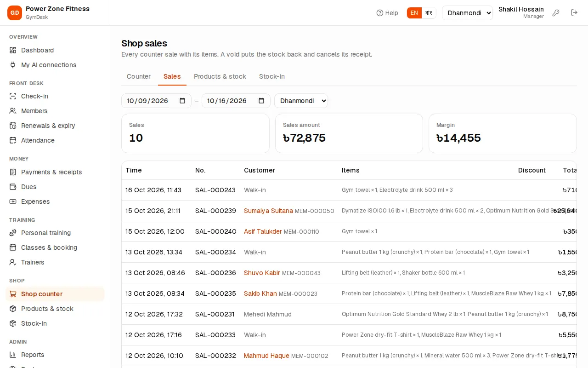The width and height of the screenshot is (588, 368).
Task: Open customer Sumaiya Sultana link
Action: pos(268,211)
